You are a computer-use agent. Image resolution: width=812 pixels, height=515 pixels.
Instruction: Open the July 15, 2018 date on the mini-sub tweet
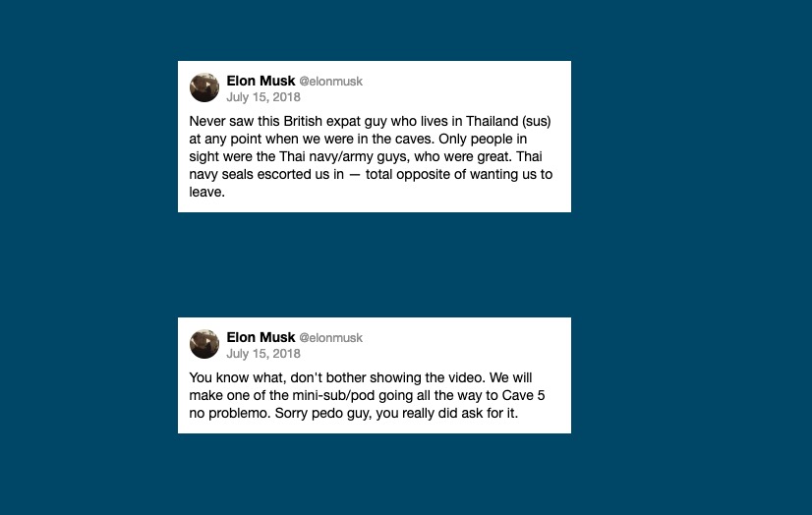coord(263,354)
